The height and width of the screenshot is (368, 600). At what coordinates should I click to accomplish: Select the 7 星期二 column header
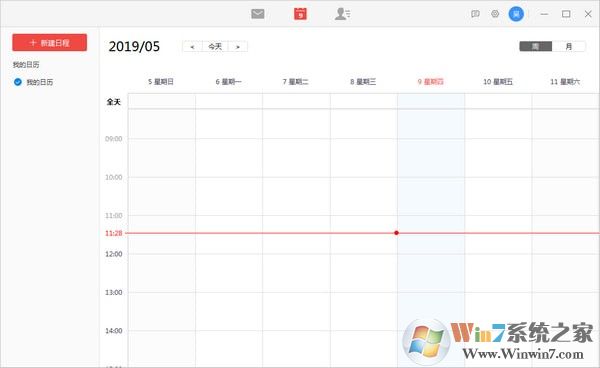pos(295,82)
